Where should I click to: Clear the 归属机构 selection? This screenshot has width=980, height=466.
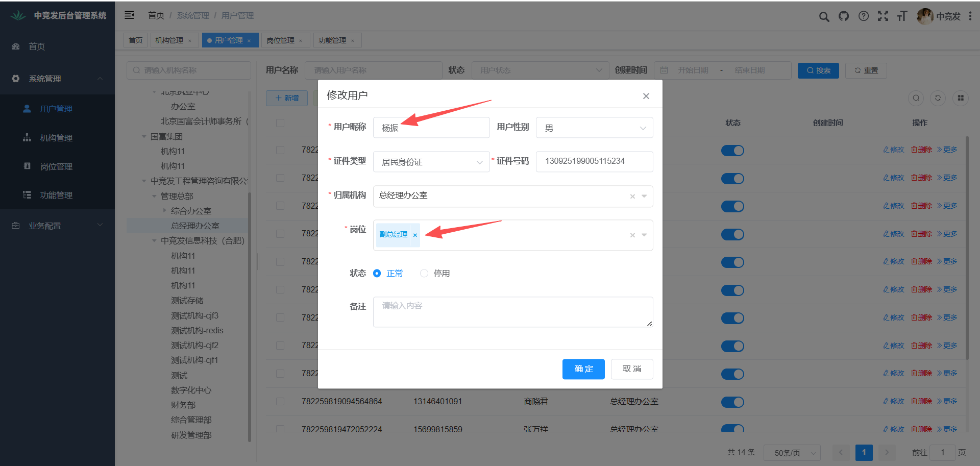(x=632, y=197)
